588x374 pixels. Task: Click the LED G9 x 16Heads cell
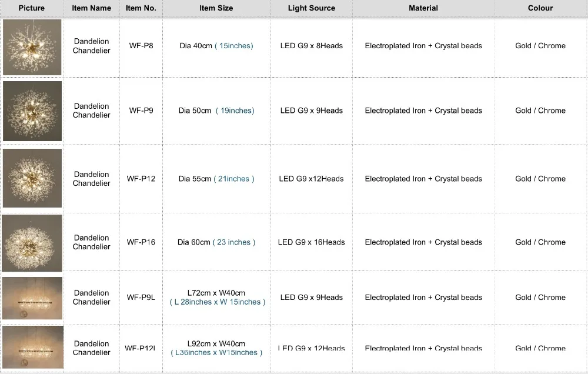click(x=312, y=242)
